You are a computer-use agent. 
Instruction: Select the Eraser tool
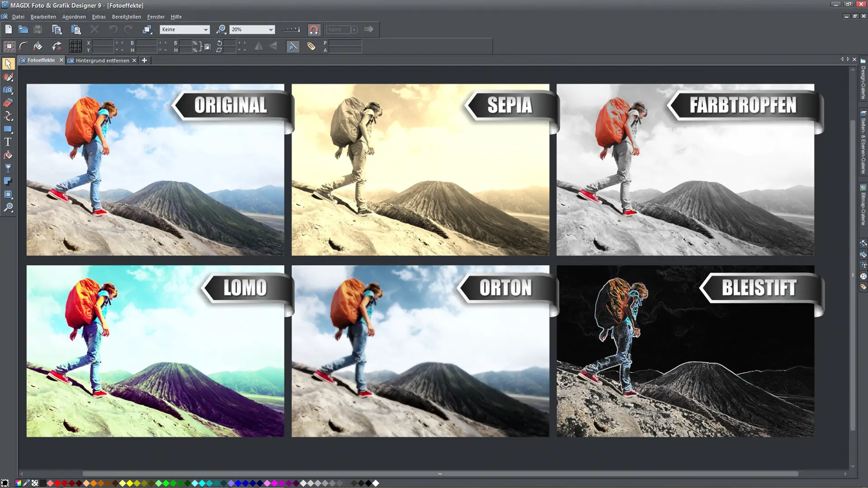click(8, 103)
